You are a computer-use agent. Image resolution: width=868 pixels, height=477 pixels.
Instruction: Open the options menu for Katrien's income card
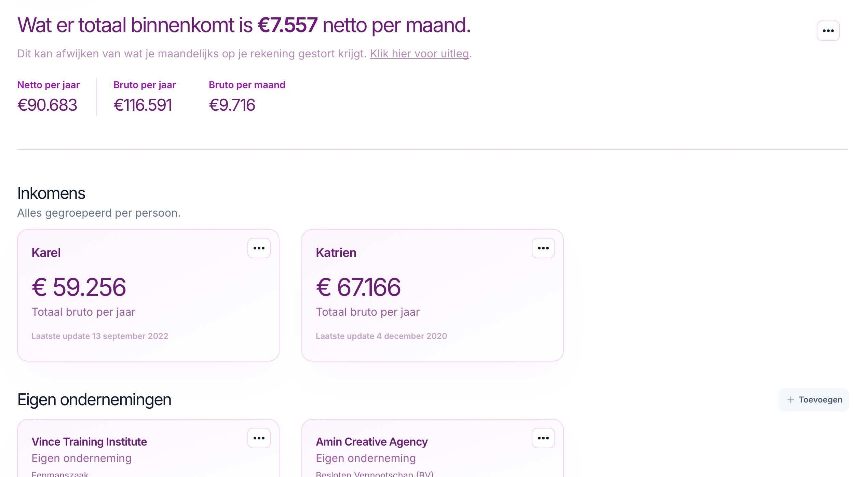[x=543, y=248]
